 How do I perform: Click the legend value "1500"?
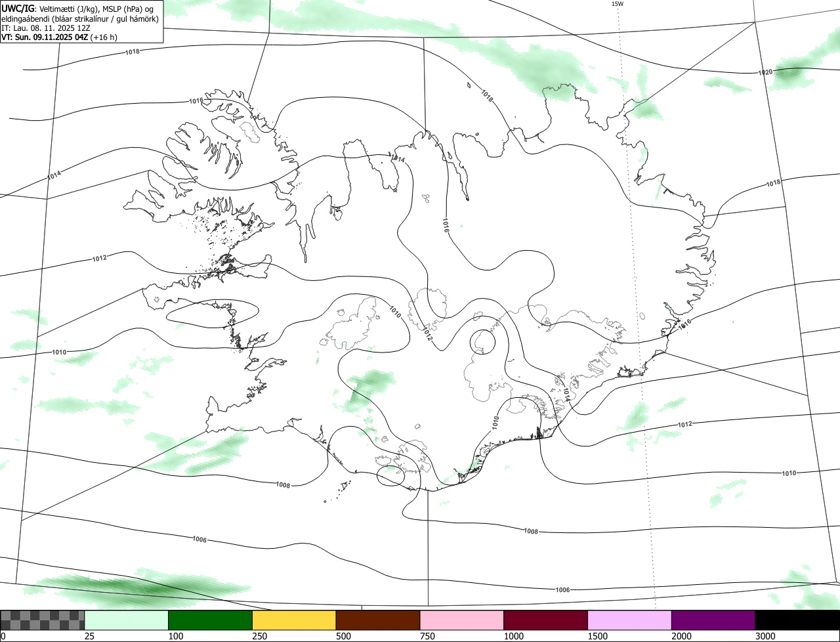pos(597,636)
